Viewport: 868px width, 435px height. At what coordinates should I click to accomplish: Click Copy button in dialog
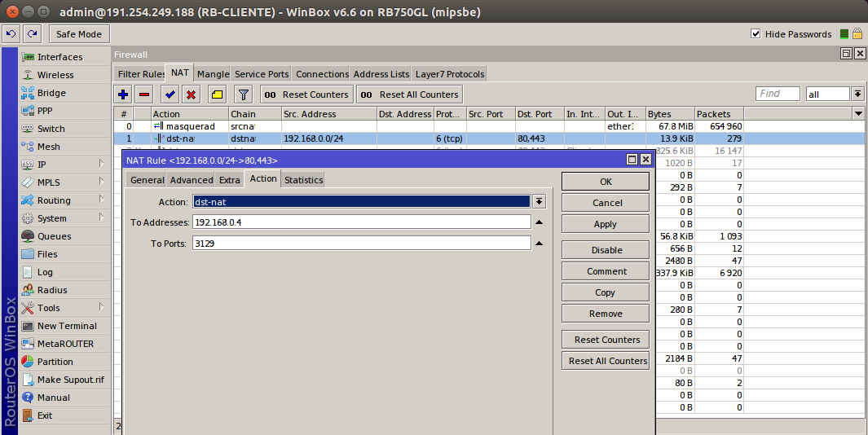pyautogui.click(x=606, y=292)
